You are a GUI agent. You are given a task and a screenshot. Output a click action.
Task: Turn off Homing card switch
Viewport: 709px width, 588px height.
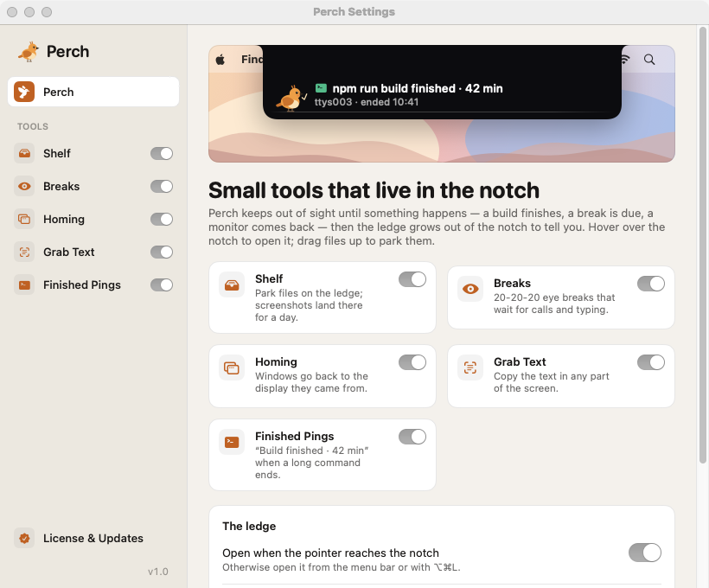click(x=412, y=362)
